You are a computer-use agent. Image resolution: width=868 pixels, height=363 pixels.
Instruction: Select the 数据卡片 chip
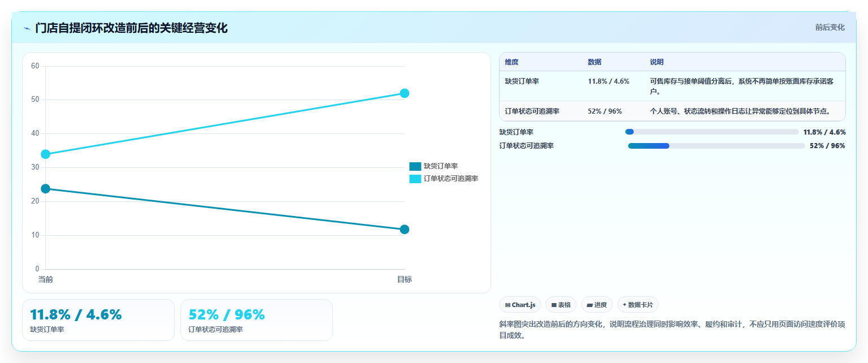tap(638, 305)
